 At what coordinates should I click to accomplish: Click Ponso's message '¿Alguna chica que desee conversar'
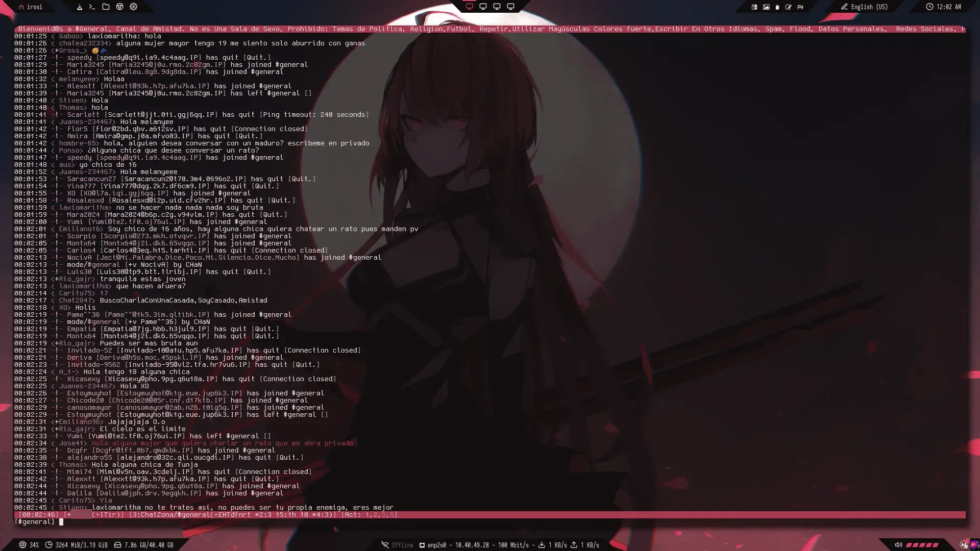click(x=136, y=151)
